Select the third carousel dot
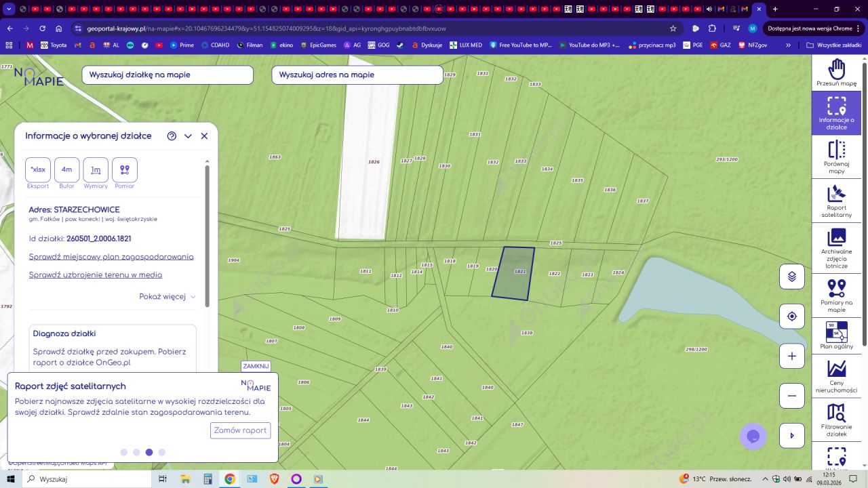 pyautogui.click(x=149, y=452)
